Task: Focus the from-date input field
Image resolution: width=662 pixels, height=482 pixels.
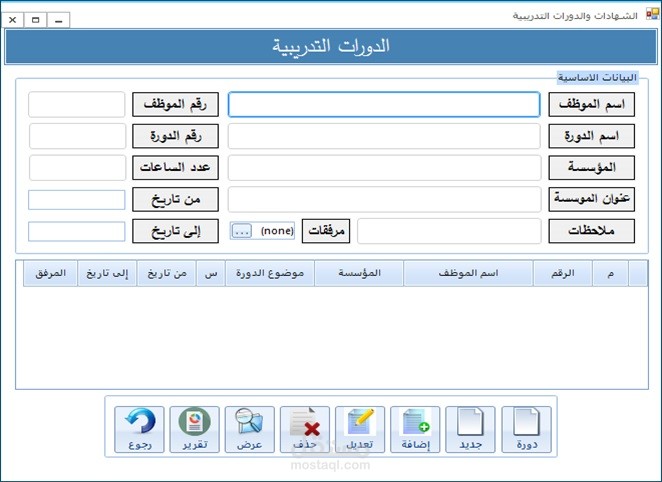Action: (x=77, y=200)
